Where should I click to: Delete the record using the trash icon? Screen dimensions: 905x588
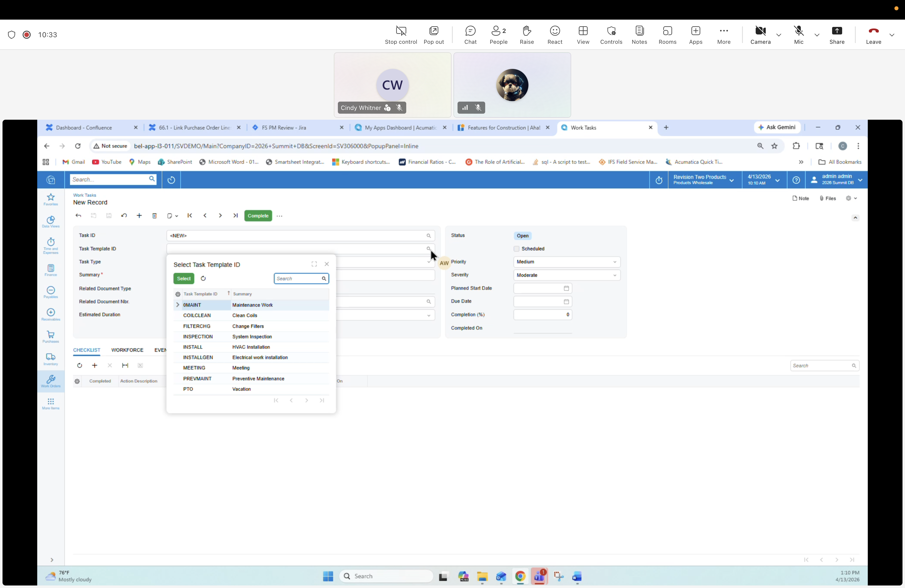154,216
